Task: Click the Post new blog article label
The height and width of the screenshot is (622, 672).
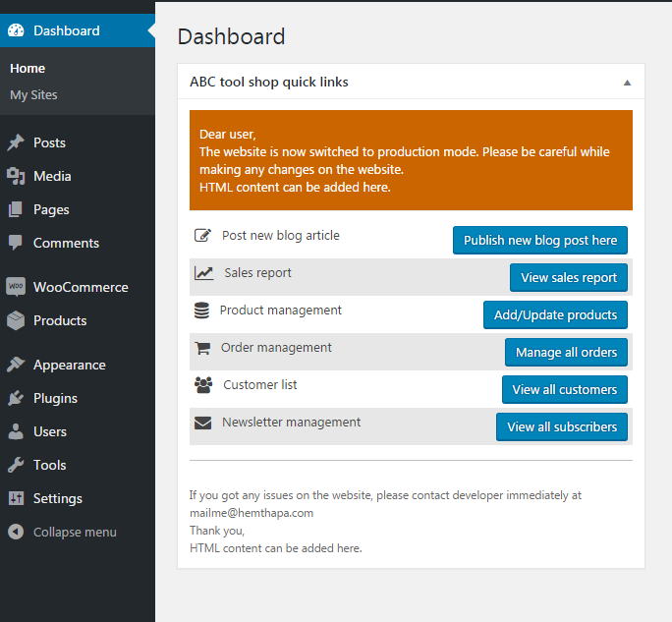Action: 281,236
